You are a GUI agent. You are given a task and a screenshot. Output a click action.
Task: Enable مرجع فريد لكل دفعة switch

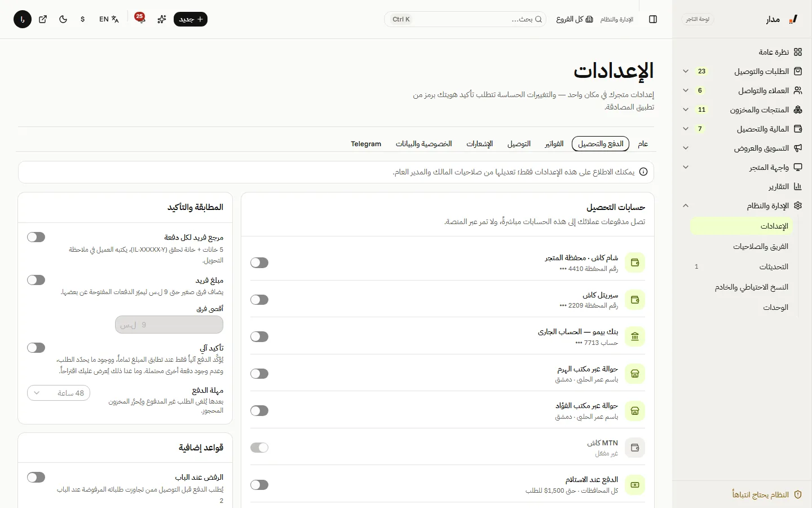point(36,237)
